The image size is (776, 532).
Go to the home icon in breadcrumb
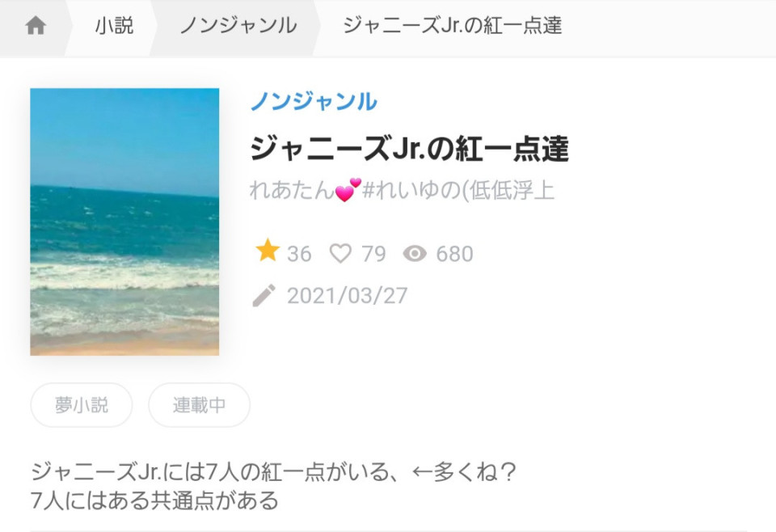tap(36, 25)
